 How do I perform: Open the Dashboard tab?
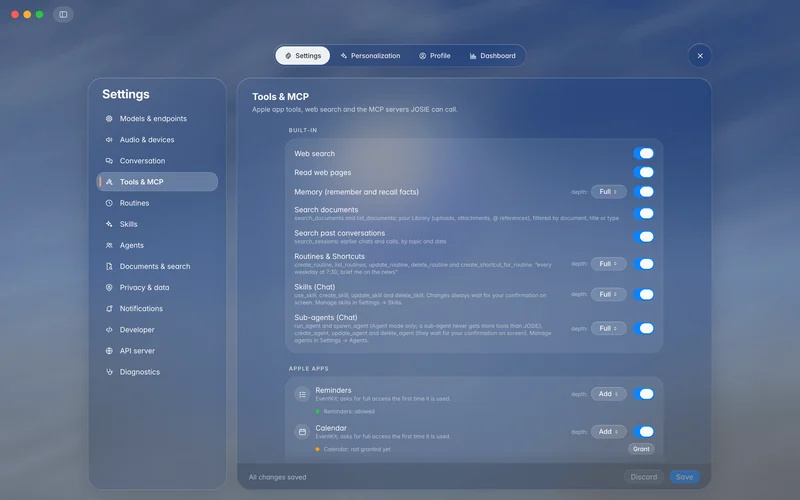tap(492, 56)
